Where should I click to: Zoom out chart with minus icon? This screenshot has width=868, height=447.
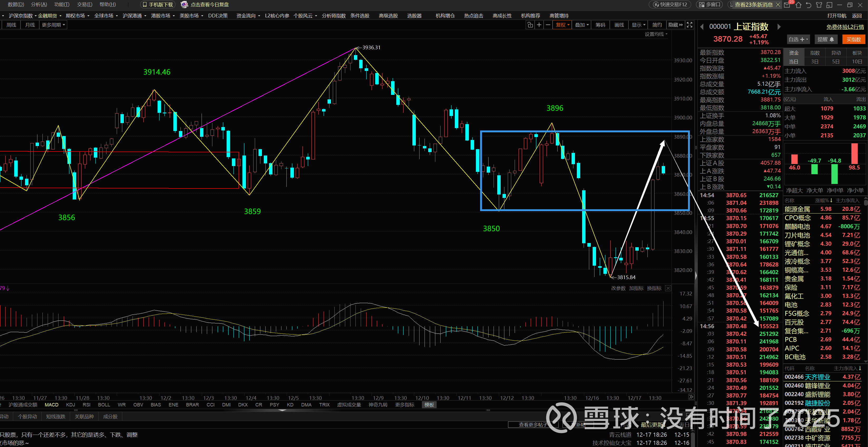pos(548,25)
